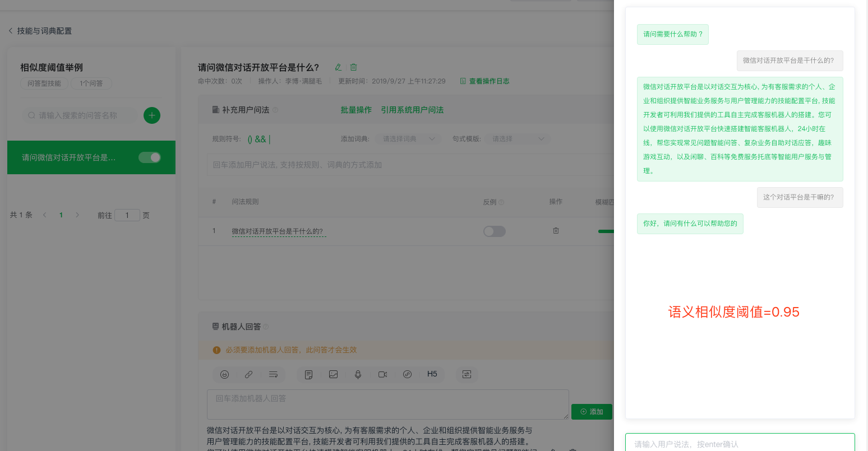Click the 批量操作 link

pyautogui.click(x=356, y=110)
